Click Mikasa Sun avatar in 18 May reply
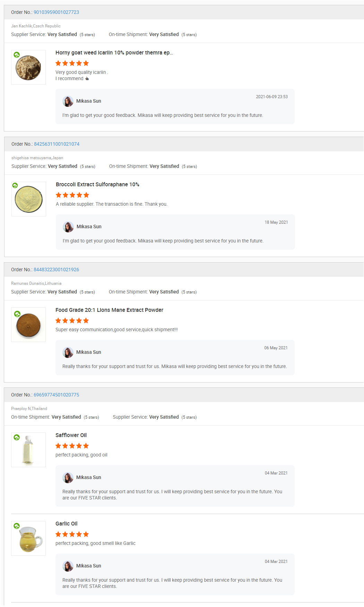The image size is (364, 607). pyautogui.click(x=68, y=227)
